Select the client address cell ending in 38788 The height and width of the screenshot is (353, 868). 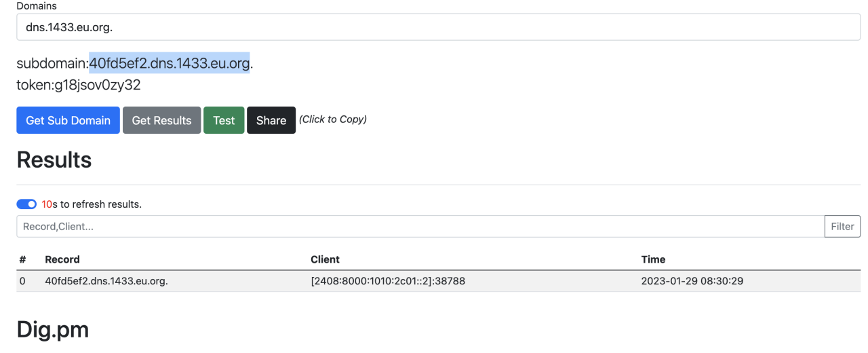388,281
